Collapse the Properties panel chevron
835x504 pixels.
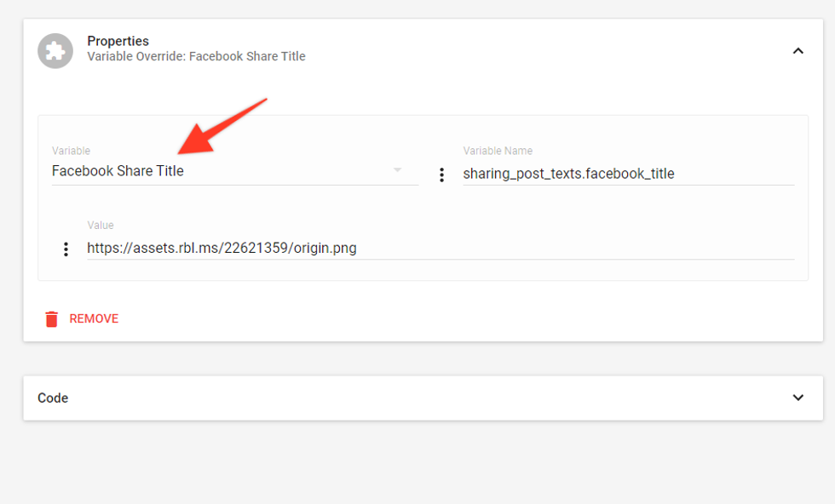click(x=798, y=51)
